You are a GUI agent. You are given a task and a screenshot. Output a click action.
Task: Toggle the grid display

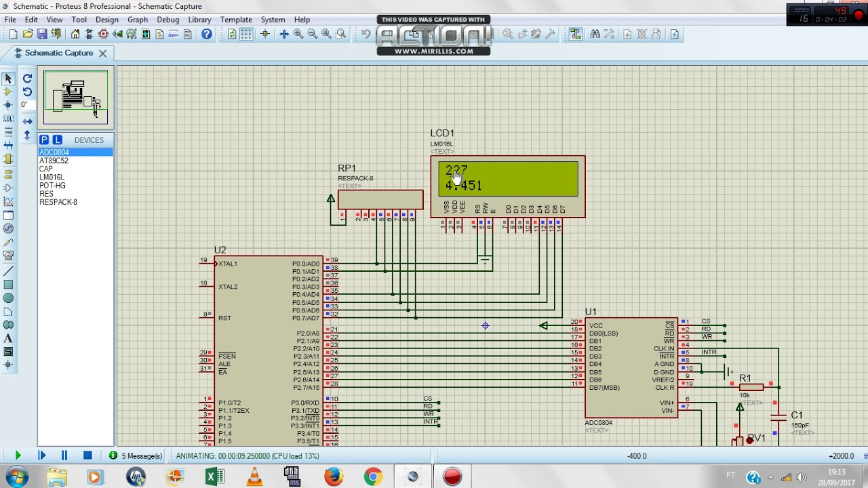pos(246,34)
